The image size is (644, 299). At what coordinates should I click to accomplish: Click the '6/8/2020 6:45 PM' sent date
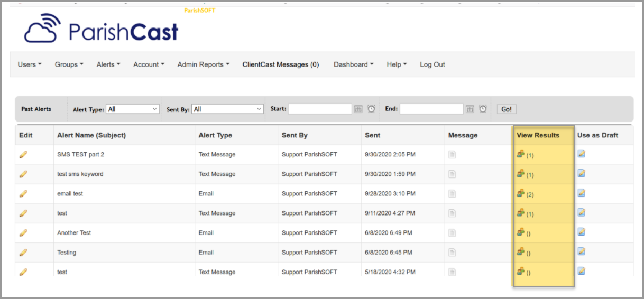(388, 252)
